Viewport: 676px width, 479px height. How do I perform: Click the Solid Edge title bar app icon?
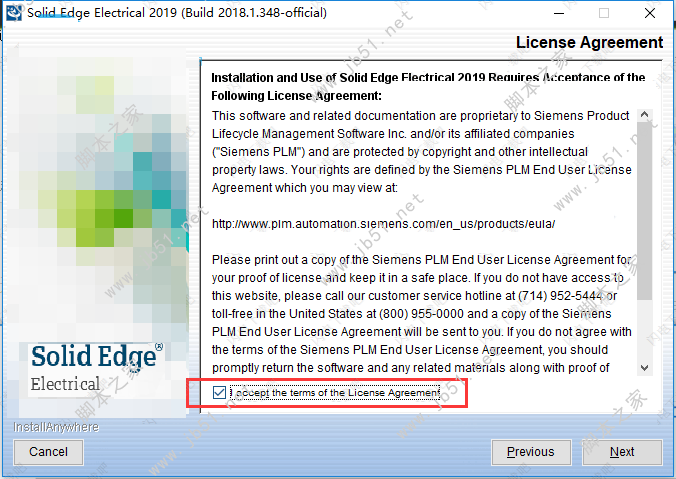point(13,13)
